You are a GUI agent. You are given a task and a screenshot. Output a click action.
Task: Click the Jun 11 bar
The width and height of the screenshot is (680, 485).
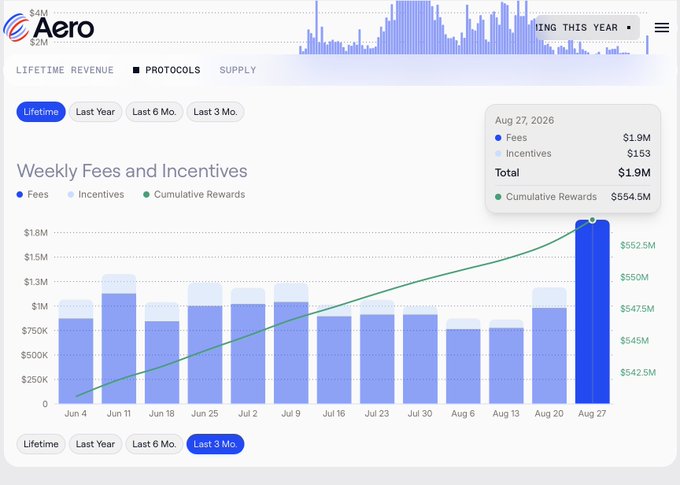pyautogui.click(x=119, y=339)
